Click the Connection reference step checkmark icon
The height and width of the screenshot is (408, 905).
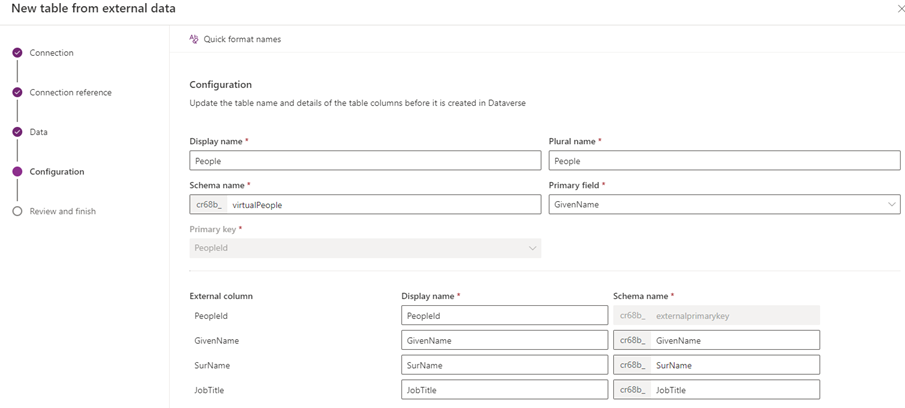click(17, 92)
